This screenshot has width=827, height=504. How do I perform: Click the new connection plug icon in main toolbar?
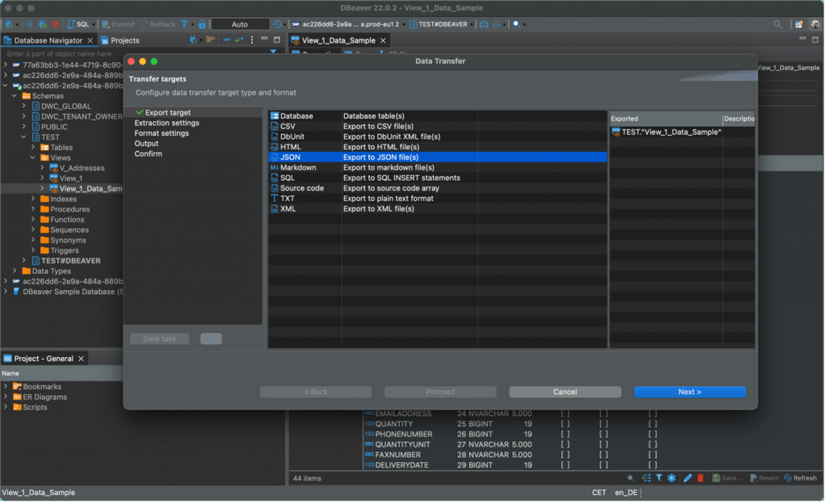(x=8, y=24)
